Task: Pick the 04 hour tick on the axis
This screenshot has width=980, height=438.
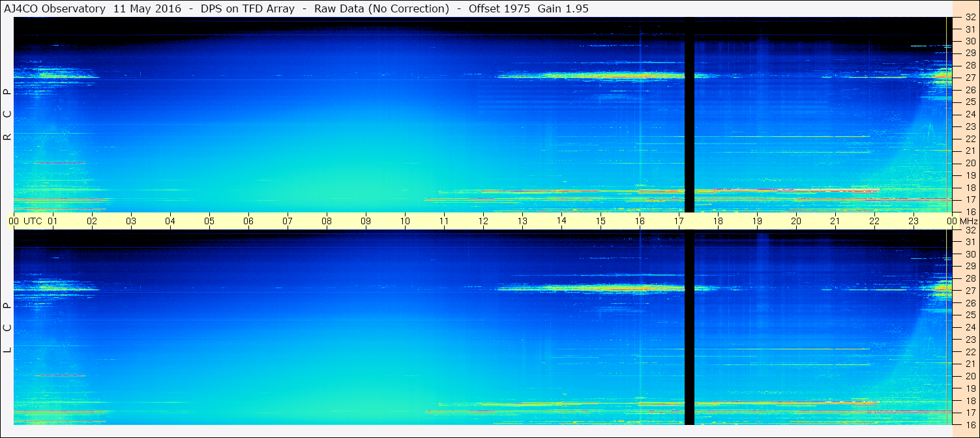Action: point(170,221)
